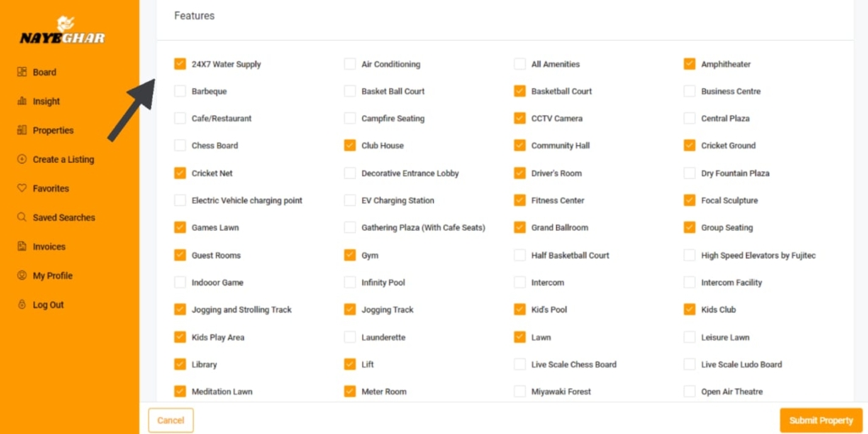The width and height of the screenshot is (868, 434).
Task: Open Saved Searches in sidebar
Action: [64, 218]
